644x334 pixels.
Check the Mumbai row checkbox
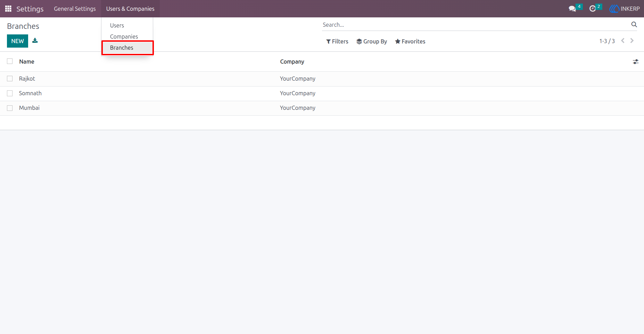click(x=10, y=108)
